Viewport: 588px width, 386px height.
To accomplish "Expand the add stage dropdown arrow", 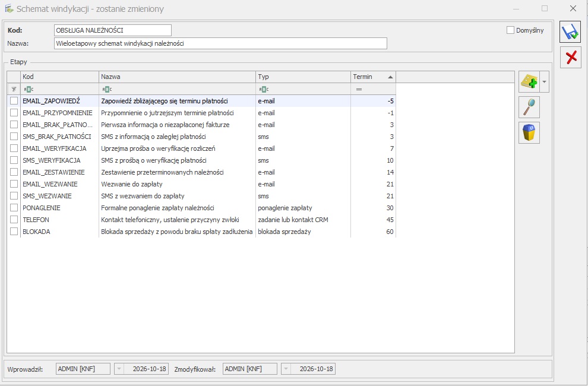I will coord(545,82).
